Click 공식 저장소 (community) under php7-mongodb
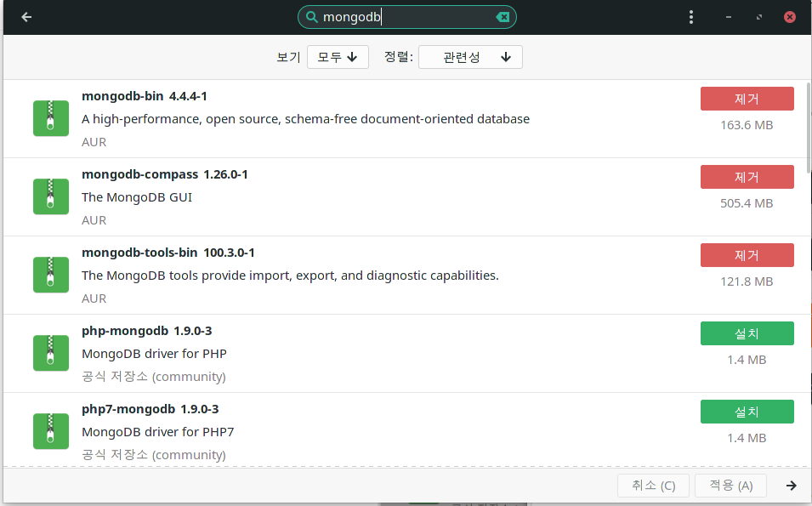Image resolution: width=812 pixels, height=506 pixels. (x=154, y=455)
